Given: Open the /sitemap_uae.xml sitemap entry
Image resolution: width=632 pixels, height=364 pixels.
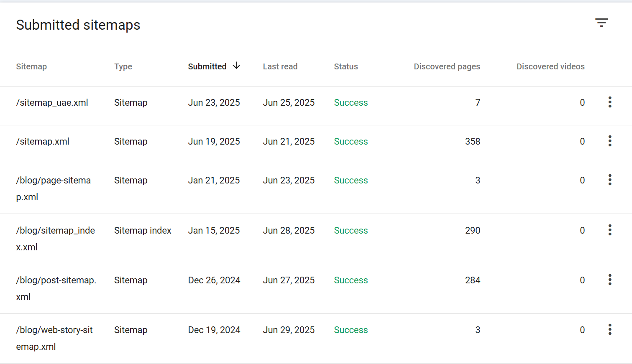Looking at the screenshot, I should [x=52, y=103].
